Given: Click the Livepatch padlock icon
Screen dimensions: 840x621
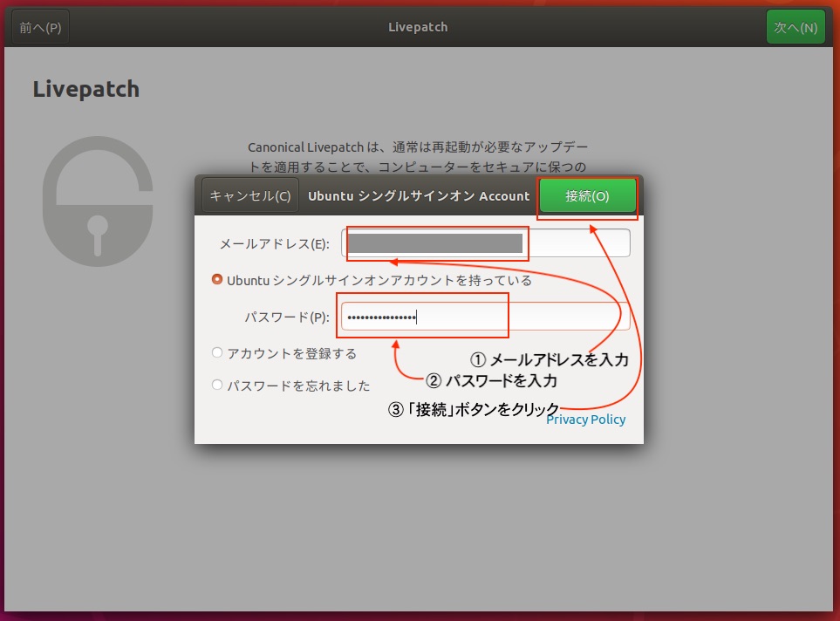Looking at the screenshot, I should pos(98,201).
